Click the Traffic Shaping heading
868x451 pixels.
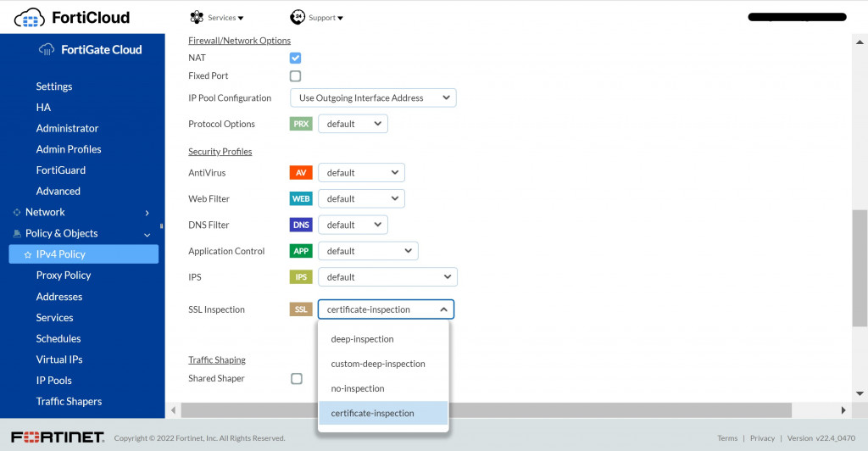point(216,359)
